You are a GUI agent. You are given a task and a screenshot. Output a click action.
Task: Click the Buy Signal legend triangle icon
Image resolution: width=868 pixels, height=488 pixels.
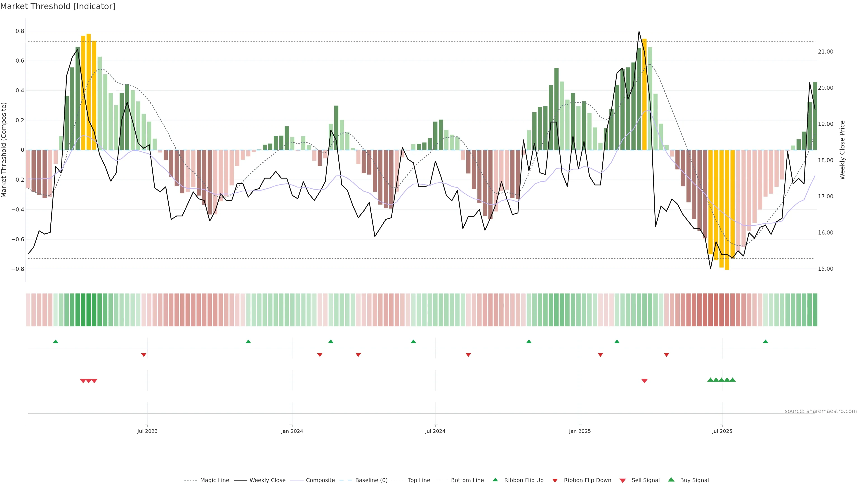671,480
